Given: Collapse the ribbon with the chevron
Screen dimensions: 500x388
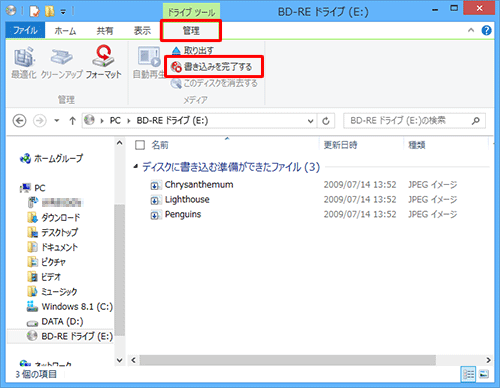Looking at the screenshot, I should point(471,30).
